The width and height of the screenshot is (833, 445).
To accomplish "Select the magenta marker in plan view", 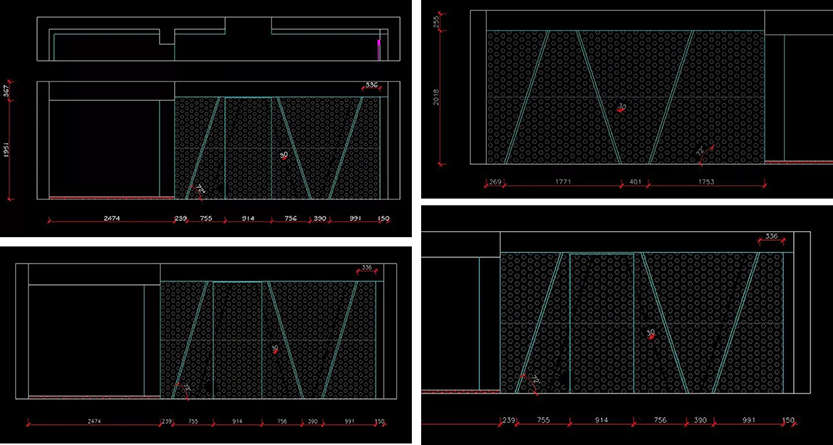I will (x=378, y=46).
